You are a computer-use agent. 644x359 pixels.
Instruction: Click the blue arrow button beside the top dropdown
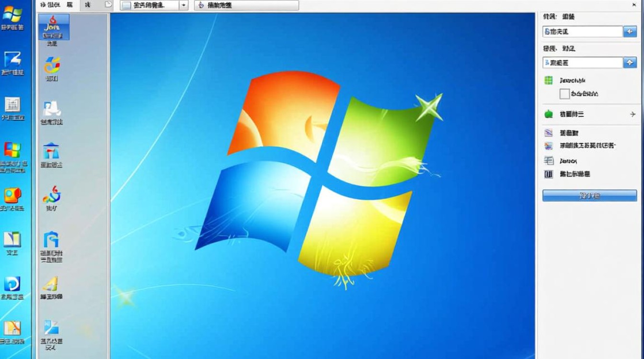coord(630,31)
